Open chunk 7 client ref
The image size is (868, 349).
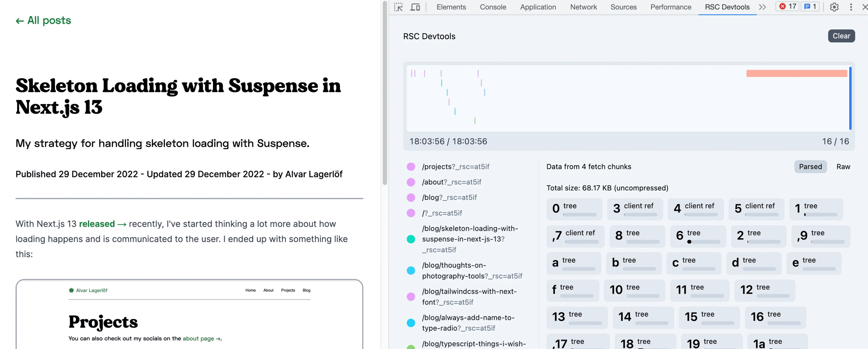pos(575,236)
